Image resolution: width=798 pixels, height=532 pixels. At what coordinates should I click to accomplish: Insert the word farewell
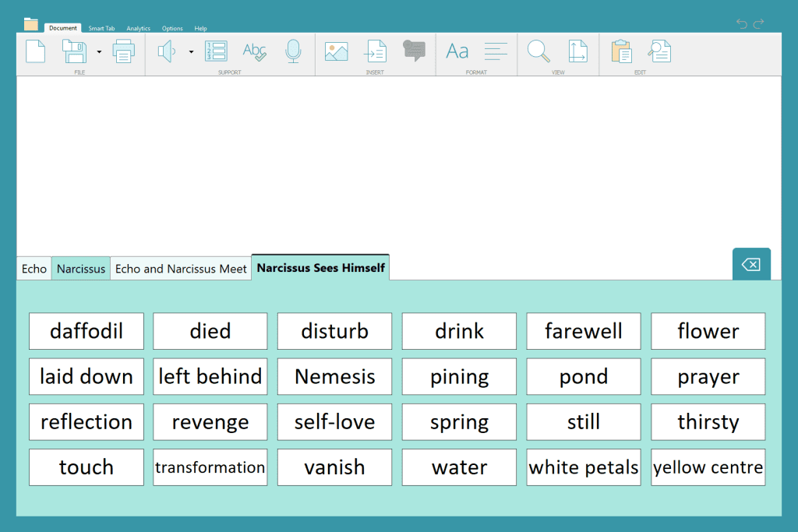coord(583,331)
